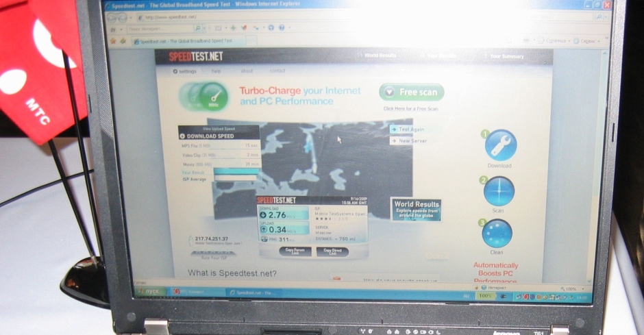
Task: Click the New Server button
Action: point(409,141)
